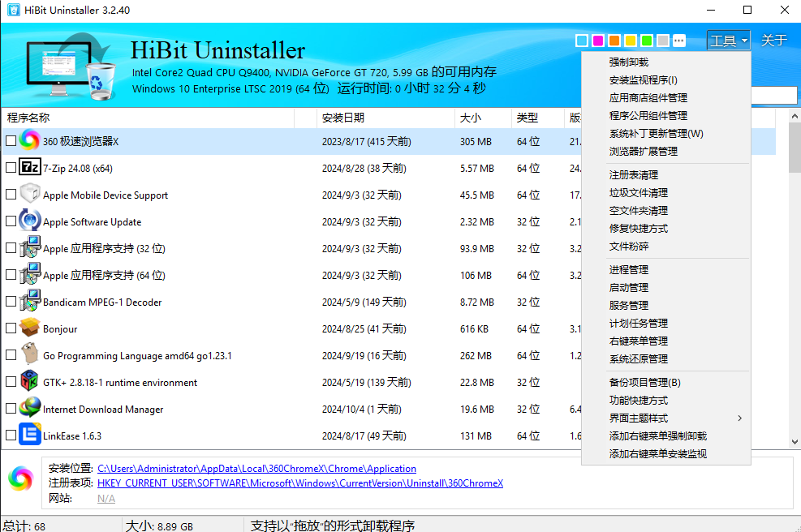
Task: Click the Bandicam MPEG-1 Decoder icon
Action: pos(30,301)
